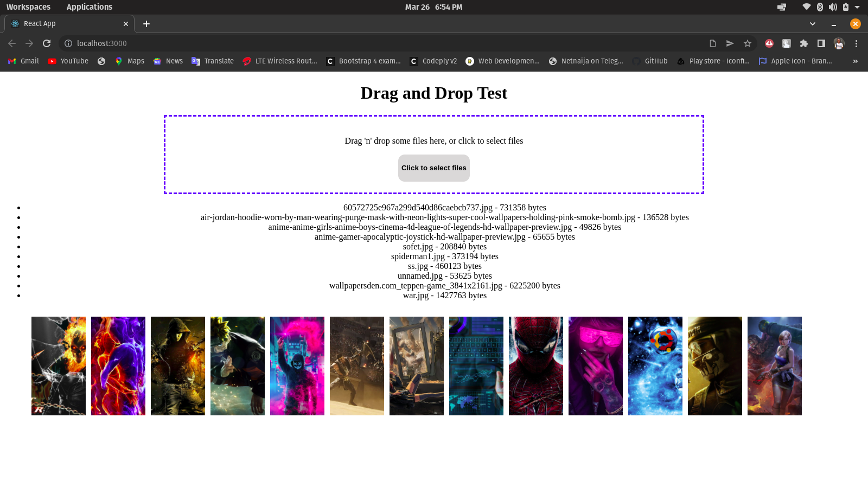Click the page document icon in address bar
Screen dimensions: 868x488
click(x=713, y=43)
